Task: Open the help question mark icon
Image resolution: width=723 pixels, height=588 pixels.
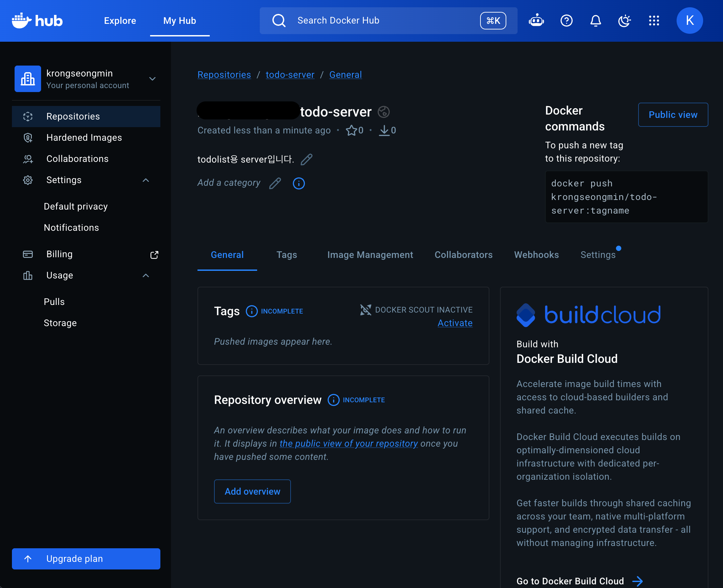Action: 566,21
